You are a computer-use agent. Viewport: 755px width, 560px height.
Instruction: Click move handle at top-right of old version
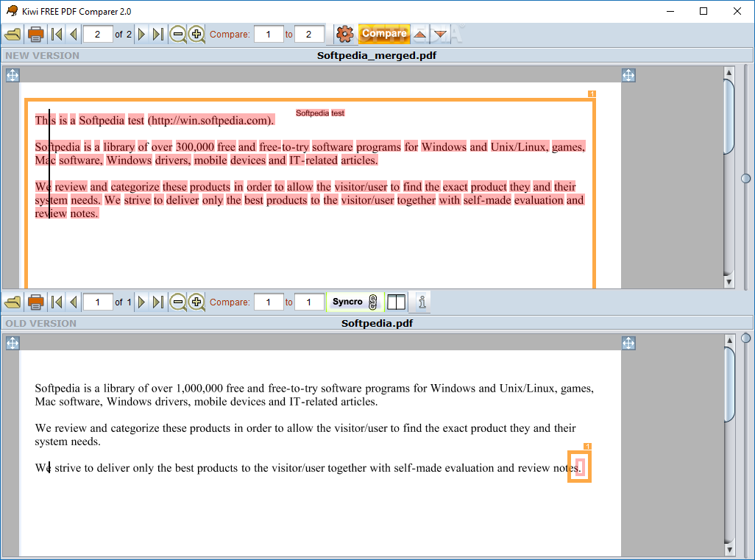[x=628, y=343]
